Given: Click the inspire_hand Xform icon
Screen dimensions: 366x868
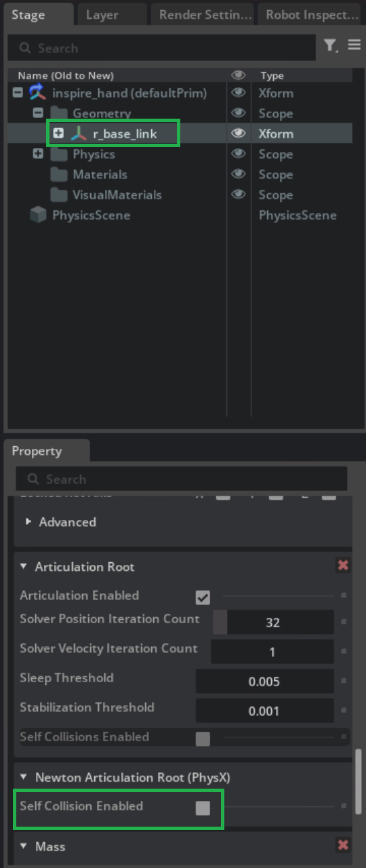Looking at the screenshot, I should point(37,93).
